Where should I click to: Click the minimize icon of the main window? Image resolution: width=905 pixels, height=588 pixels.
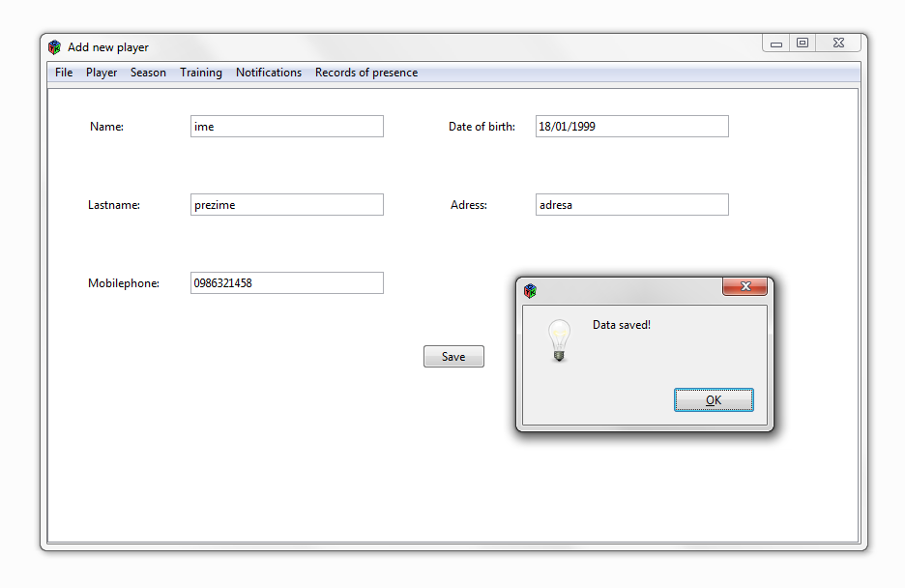(x=775, y=43)
